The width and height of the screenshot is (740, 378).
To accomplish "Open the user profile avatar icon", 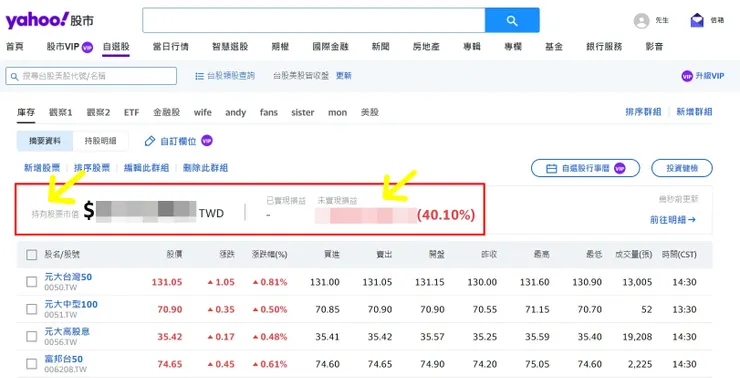I will [x=641, y=21].
